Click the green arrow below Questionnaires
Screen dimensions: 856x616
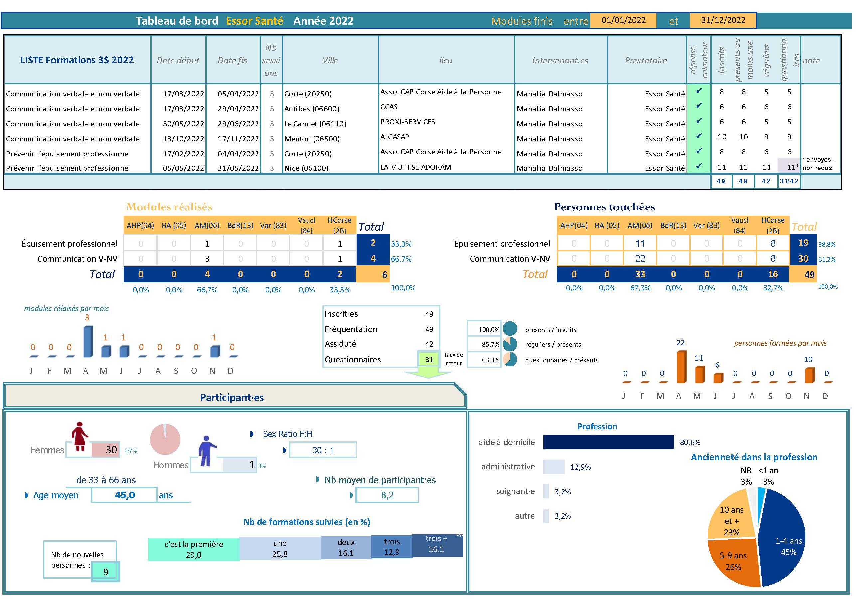tap(428, 373)
